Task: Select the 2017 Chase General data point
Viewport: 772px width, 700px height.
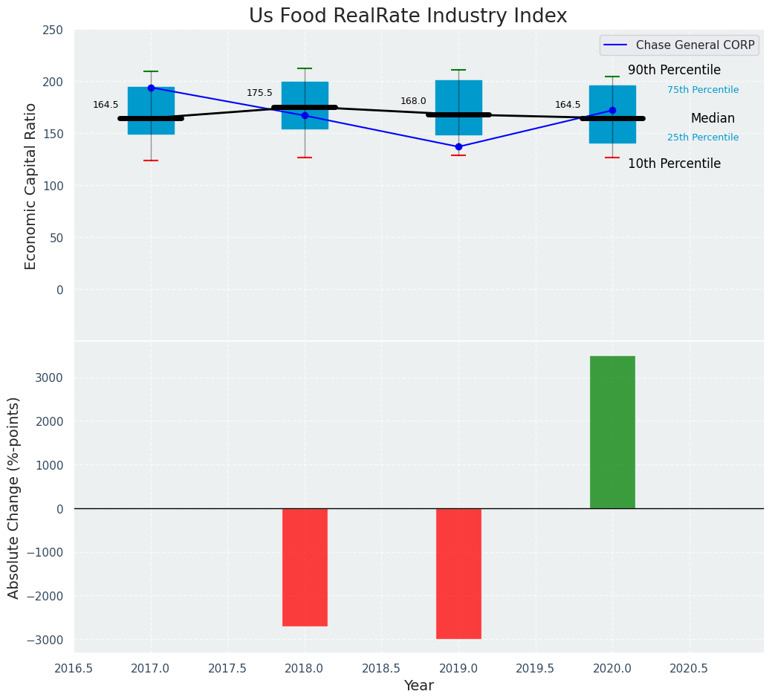Action: [x=151, y=88]
